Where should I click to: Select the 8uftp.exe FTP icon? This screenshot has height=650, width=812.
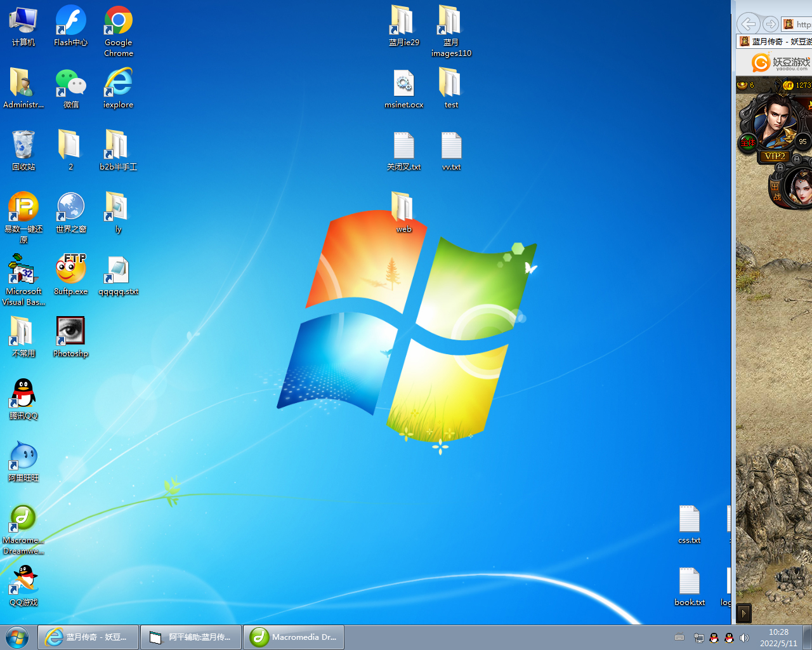70,275
